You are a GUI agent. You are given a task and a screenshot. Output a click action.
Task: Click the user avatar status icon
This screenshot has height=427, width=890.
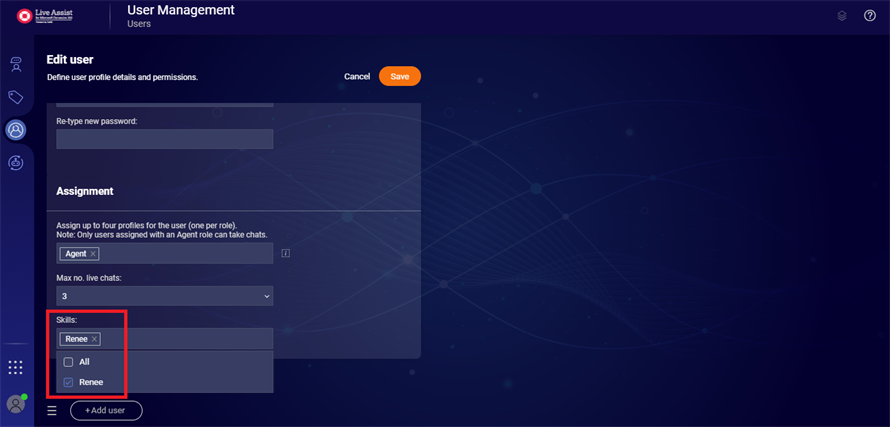(x=16, y=403)
